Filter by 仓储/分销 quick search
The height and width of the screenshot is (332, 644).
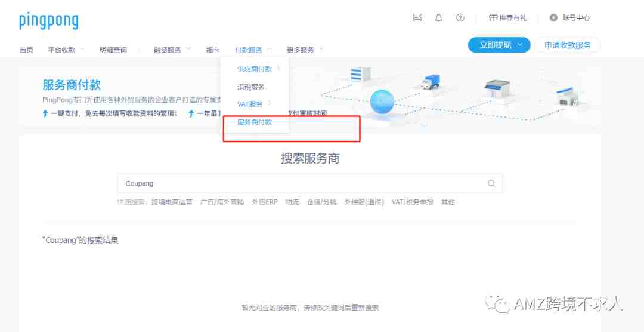(321, 202)
